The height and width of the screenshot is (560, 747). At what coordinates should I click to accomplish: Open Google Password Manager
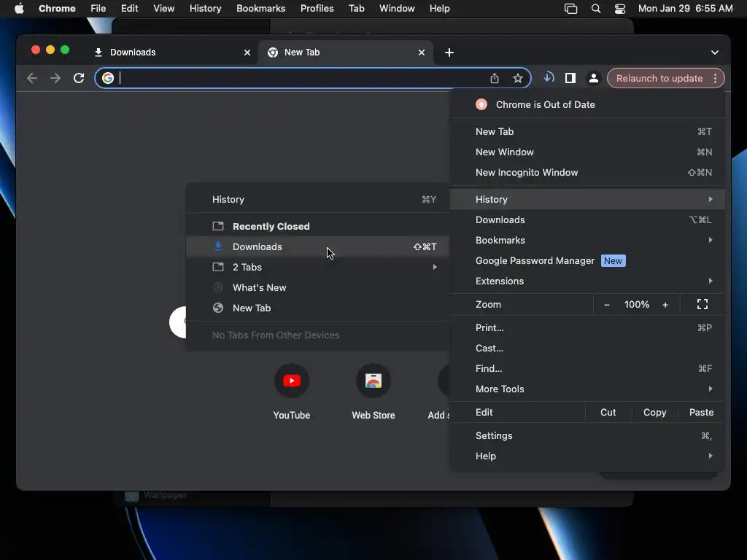coord(587,260)
